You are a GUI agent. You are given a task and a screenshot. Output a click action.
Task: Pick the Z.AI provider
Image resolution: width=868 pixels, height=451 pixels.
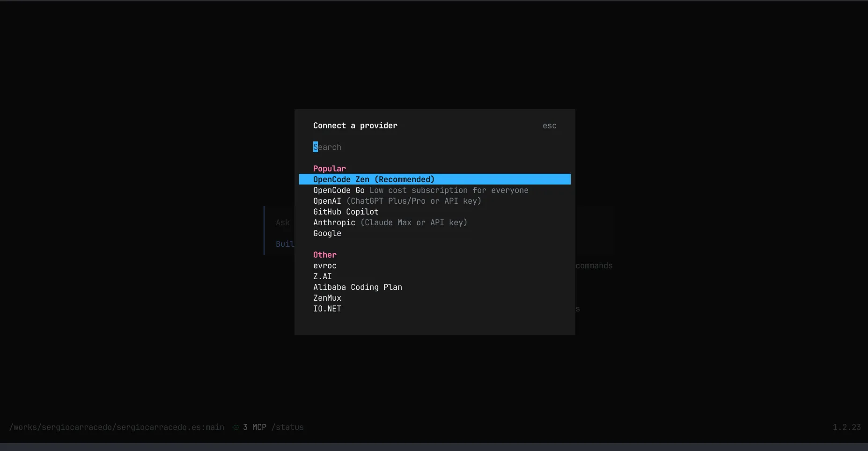tap(322, 276)
